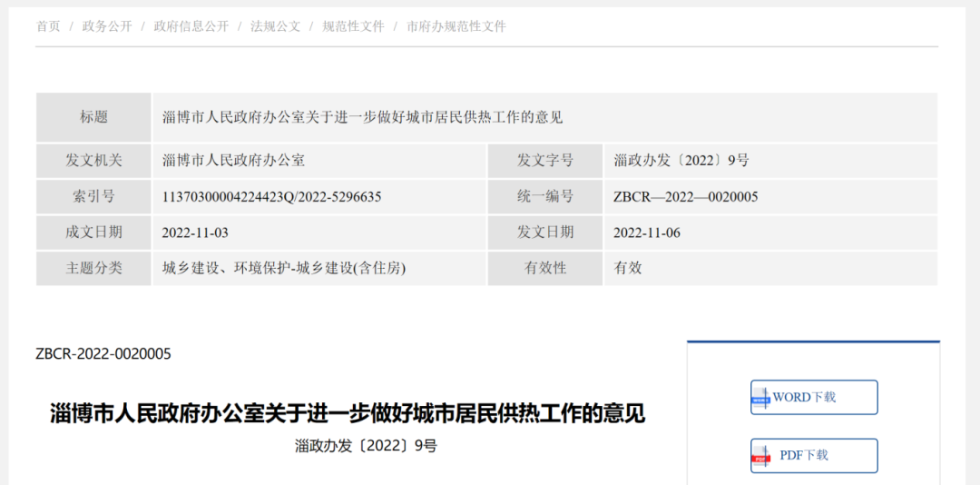Click the red PDF file icon
The image size is (980, 485).
point(760,456)
